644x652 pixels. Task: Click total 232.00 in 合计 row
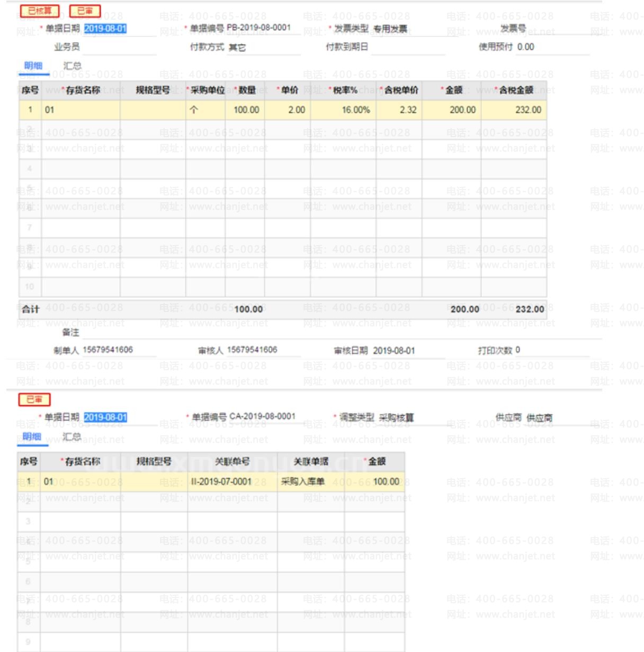pos(530,309)
